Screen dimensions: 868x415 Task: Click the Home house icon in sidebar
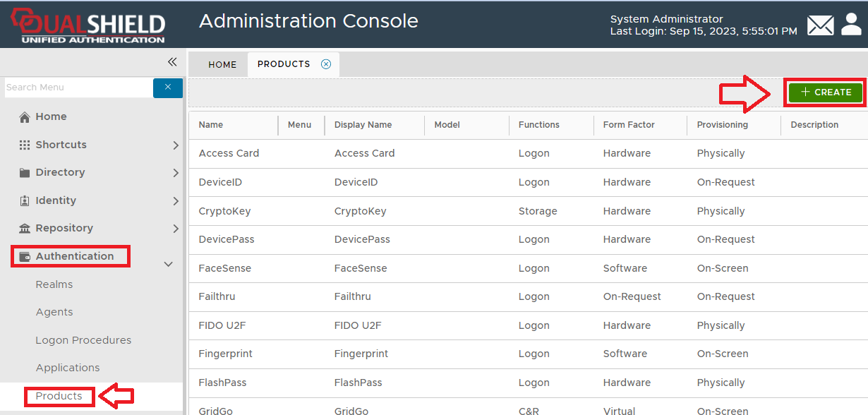pyautogui.click(x=25, y=117)
